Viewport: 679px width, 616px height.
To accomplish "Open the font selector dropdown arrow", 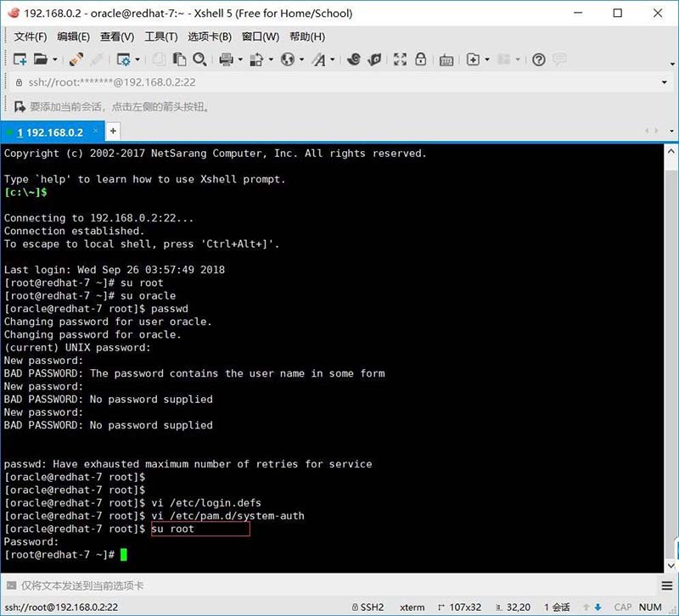I will (x=331, y=60).
